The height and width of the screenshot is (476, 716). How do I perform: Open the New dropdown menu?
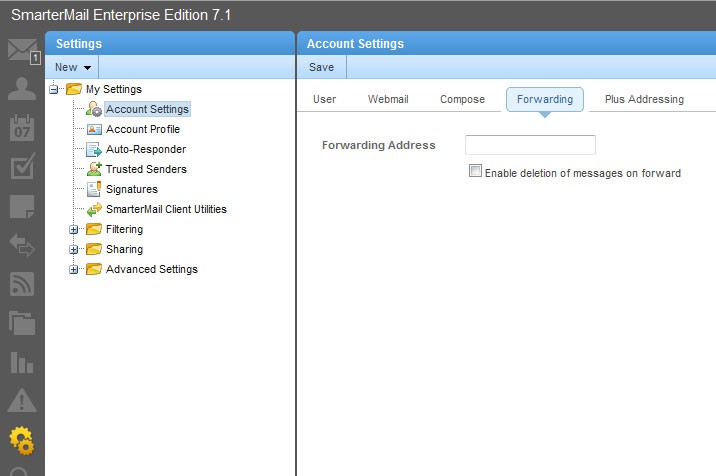(x=73, y=67)
